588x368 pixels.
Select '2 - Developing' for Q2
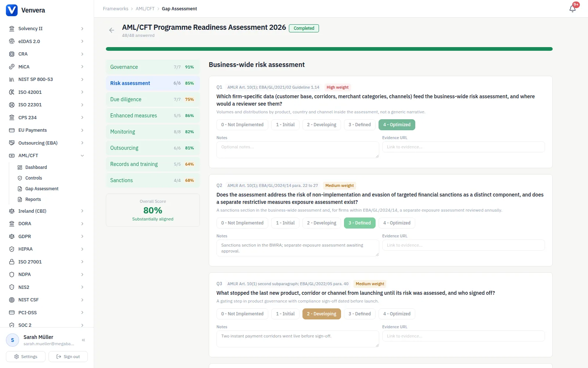click(322, 223)
